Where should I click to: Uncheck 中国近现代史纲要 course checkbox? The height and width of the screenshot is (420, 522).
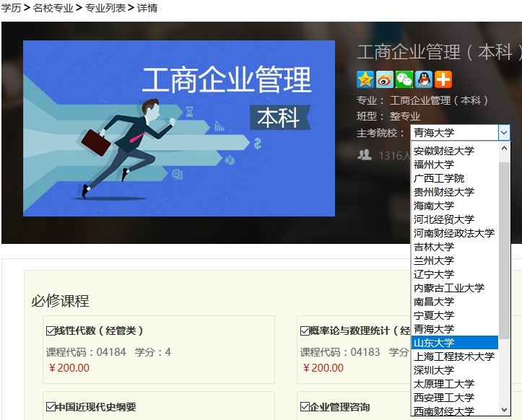(x=51, y=407)
